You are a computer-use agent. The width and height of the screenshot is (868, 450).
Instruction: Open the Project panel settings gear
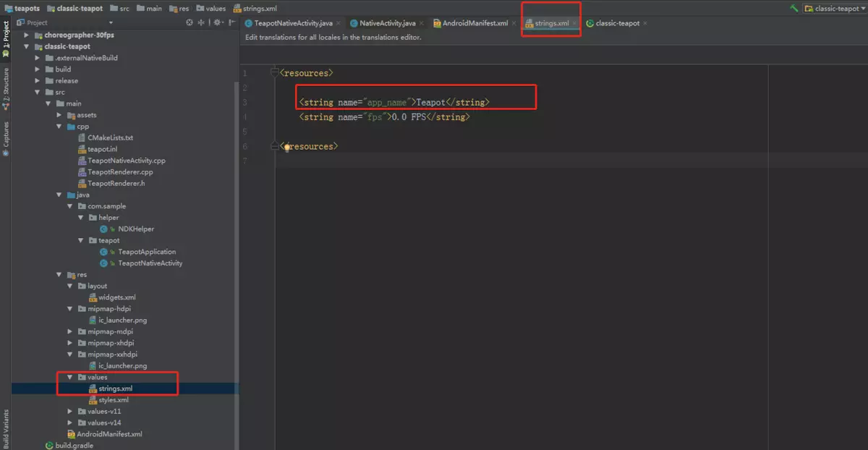[217, 22]
